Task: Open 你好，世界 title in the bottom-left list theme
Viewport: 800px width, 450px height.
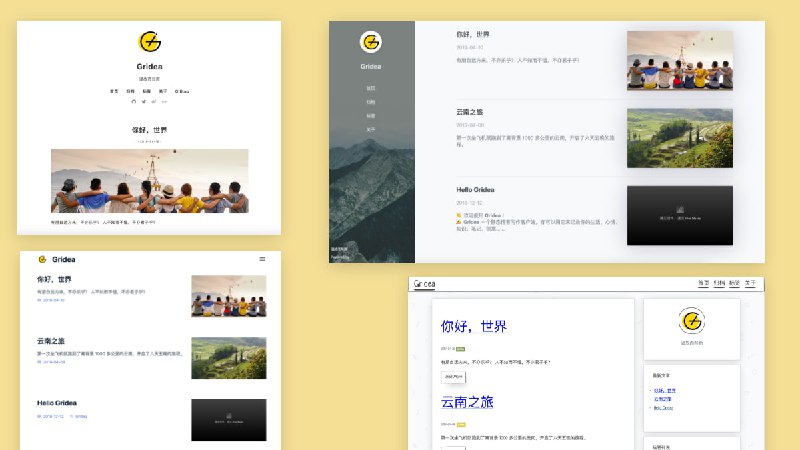Action: (x=54, y=279)
